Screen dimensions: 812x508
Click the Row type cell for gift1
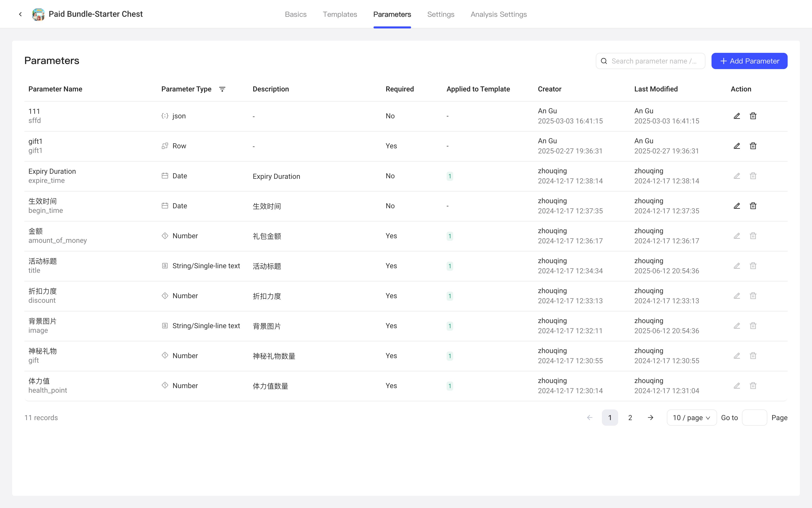[174, 146]
